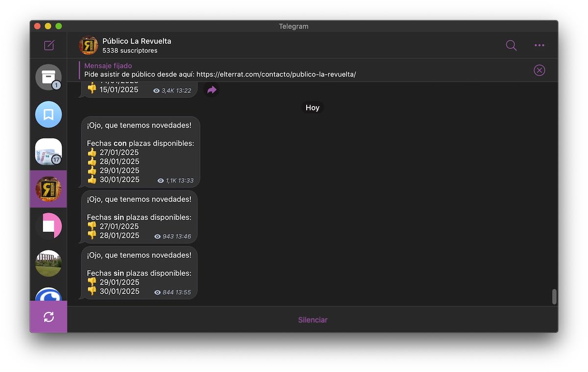Click views eye icon on 13:33 message
The image size is (588, 372).
pos(161,181)
